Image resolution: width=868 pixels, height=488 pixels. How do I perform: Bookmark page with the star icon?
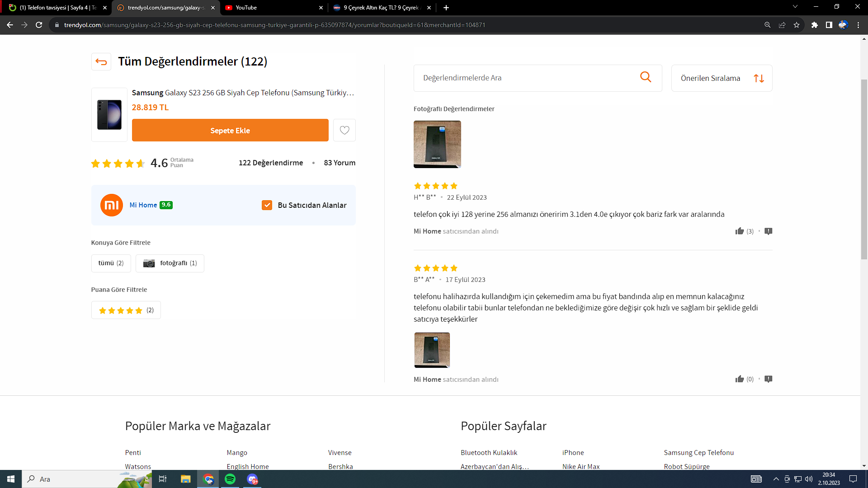click(797, 25)
